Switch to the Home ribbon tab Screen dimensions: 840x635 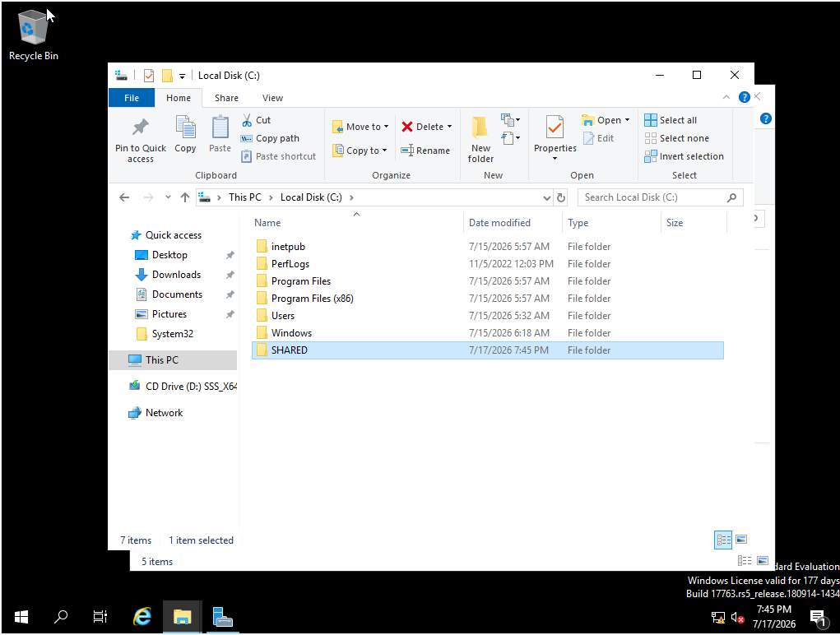tap(179, 98)
